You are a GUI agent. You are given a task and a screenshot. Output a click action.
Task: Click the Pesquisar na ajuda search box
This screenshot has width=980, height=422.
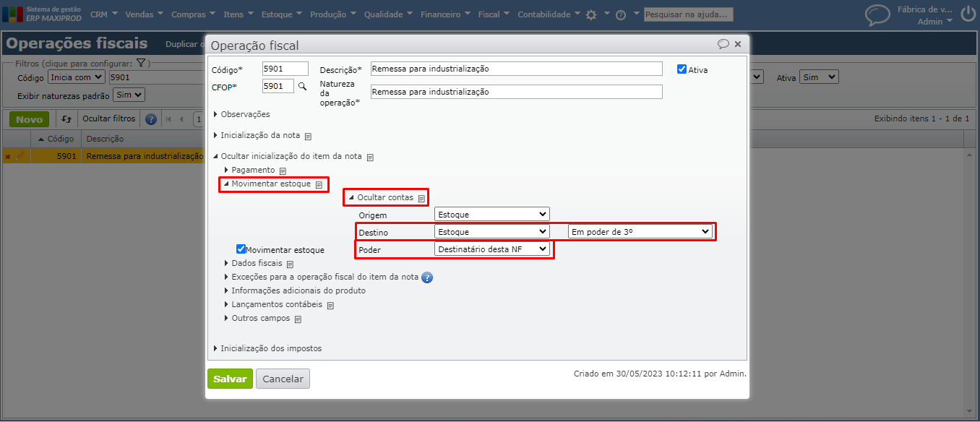tap(689, 14)
